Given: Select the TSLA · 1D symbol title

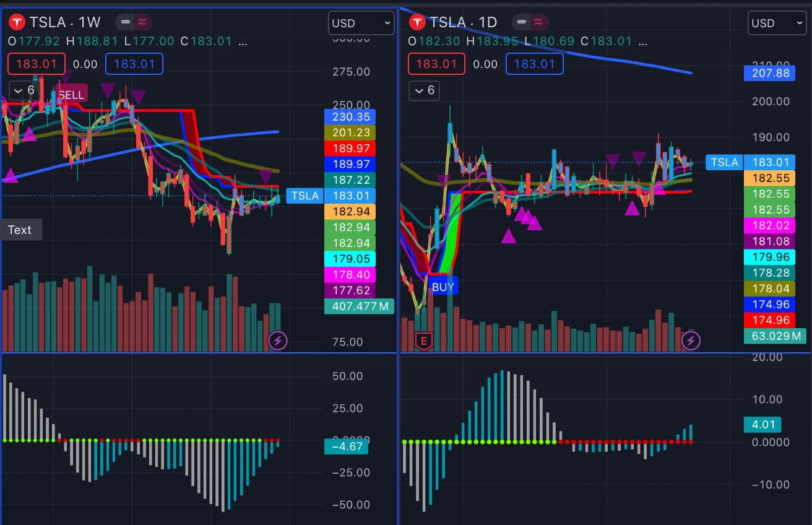Looking at the screenshot, I should coord(464,22).
